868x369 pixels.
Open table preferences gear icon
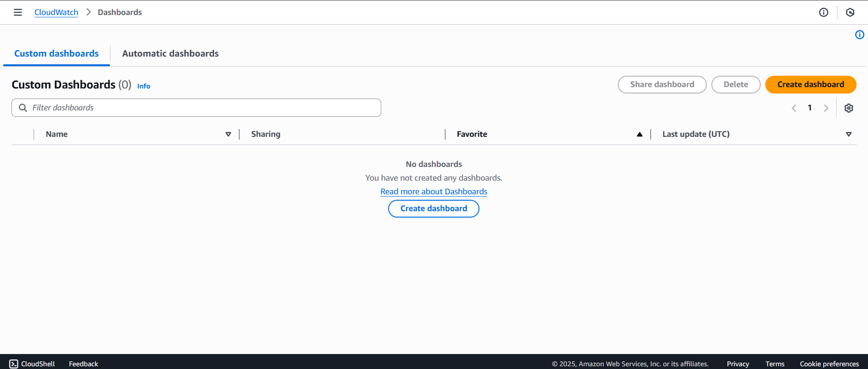click(848, 108)
